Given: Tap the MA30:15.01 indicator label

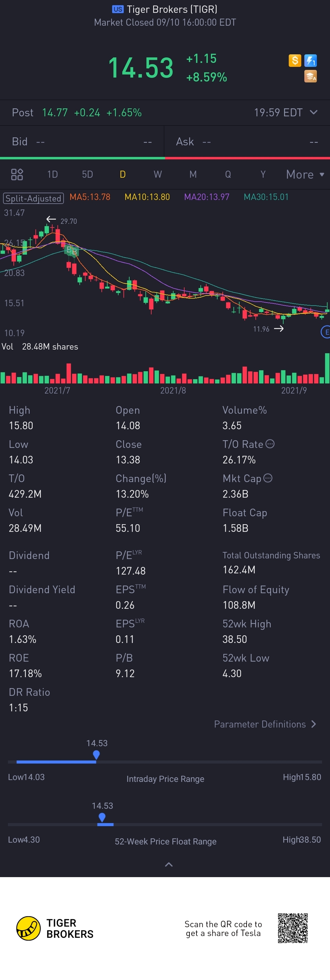Looking at the screenshot, I should tap(266, 197).
